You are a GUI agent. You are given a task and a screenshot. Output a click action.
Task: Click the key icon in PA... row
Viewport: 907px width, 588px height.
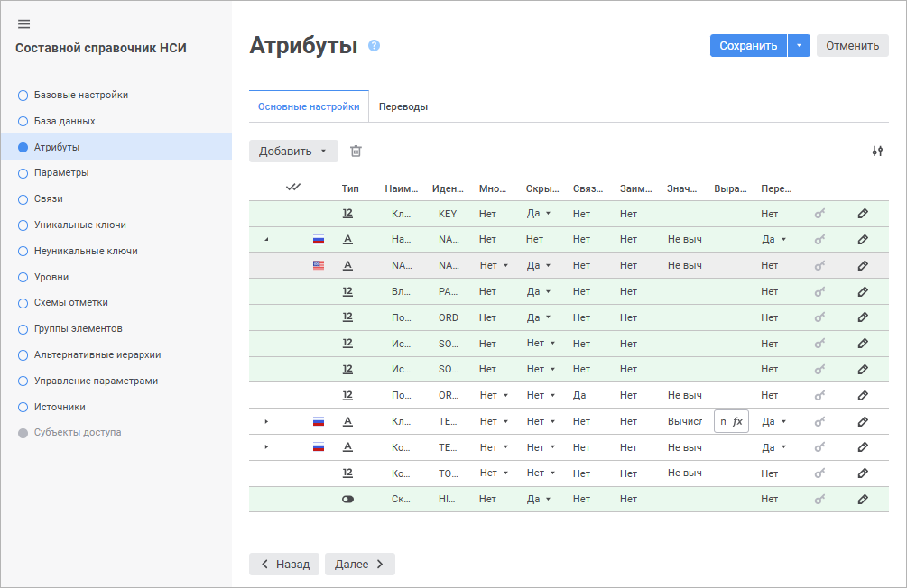819,291
